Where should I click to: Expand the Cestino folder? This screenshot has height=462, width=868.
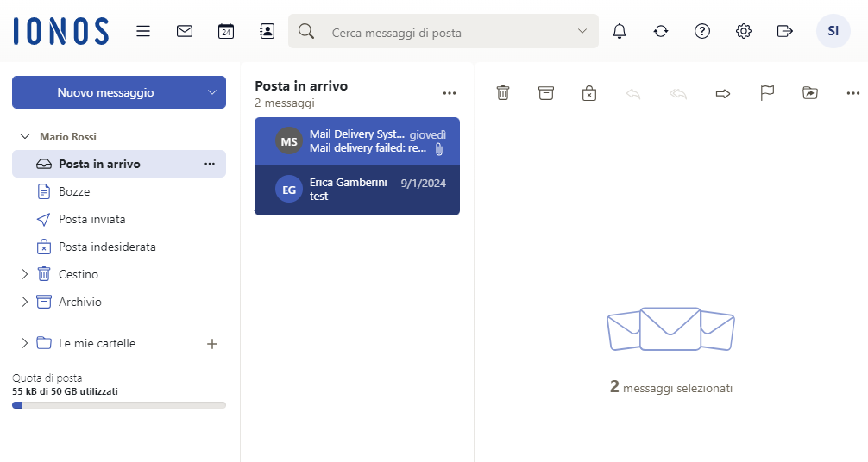(24, 274)
